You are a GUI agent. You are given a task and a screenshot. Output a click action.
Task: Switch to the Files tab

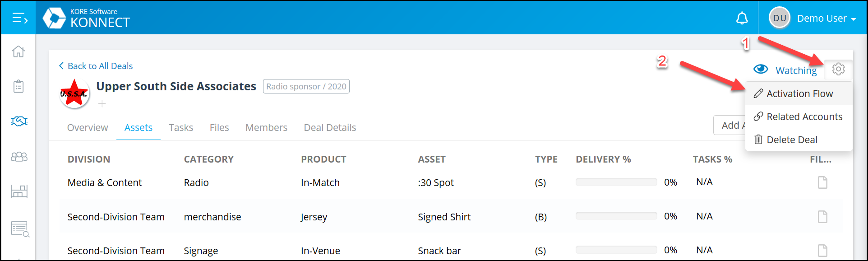click(x=219, y=128)
